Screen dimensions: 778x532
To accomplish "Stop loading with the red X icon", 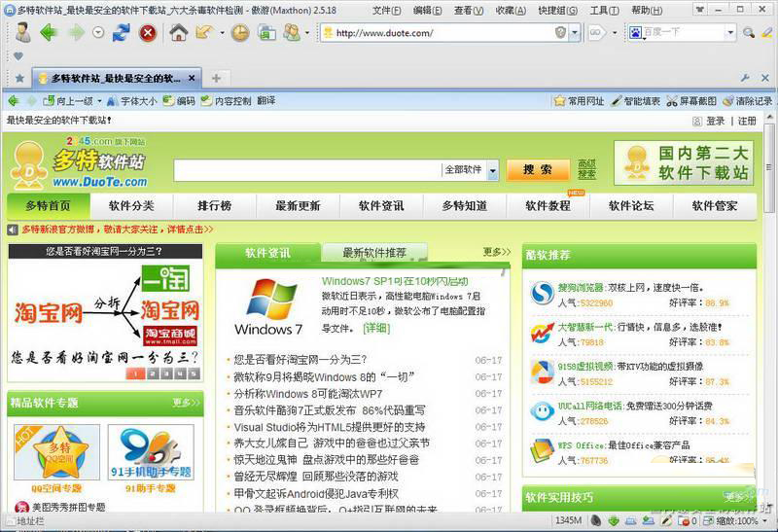I will [148, 33].
